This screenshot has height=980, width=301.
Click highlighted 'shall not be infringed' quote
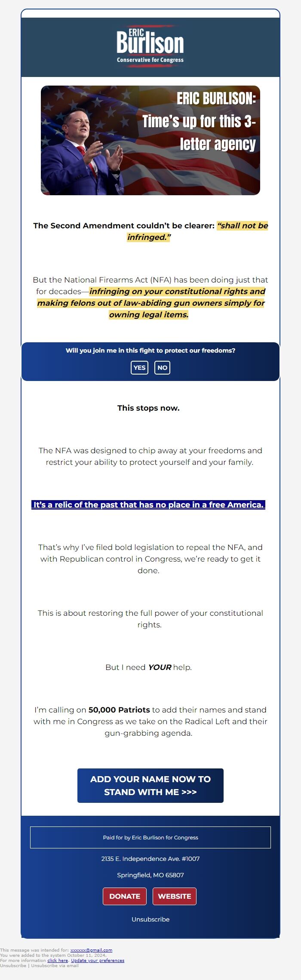pos(197,231)
